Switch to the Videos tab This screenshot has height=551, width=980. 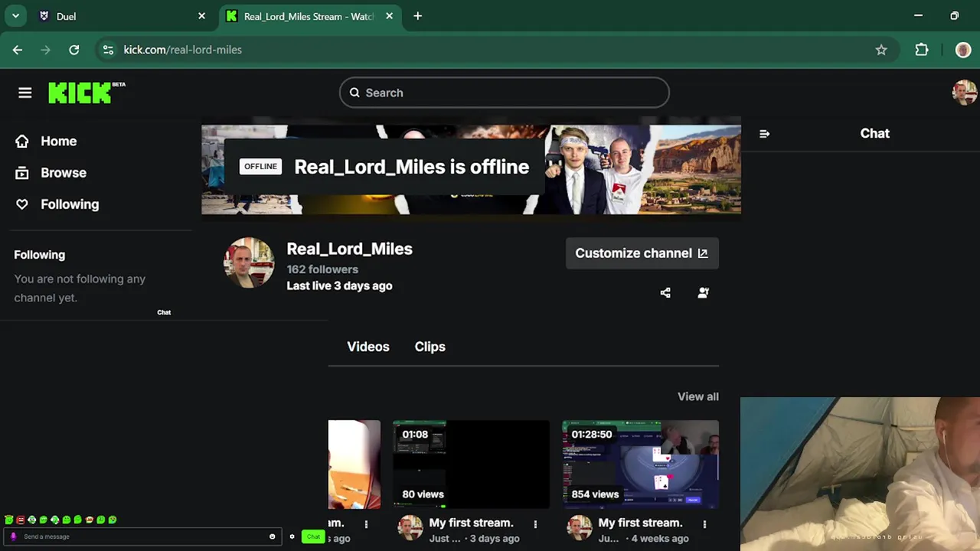pos(368,347)
